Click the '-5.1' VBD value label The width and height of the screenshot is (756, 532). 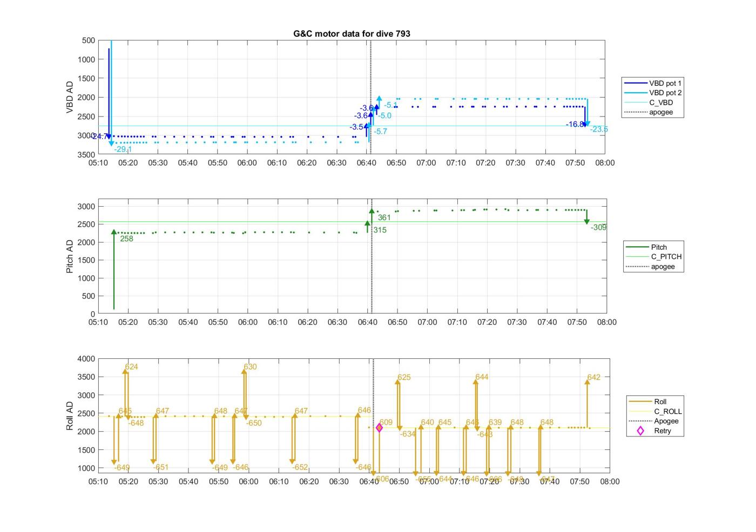pyautogui.click(x=391, y=106)
